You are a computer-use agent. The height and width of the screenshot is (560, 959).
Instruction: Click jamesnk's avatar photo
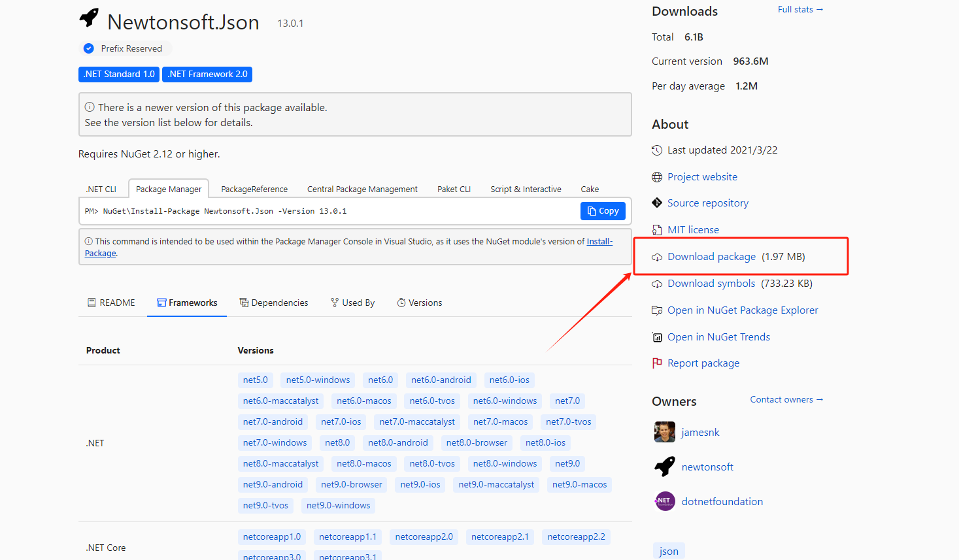pyautogui.click(x=665, y=432)
